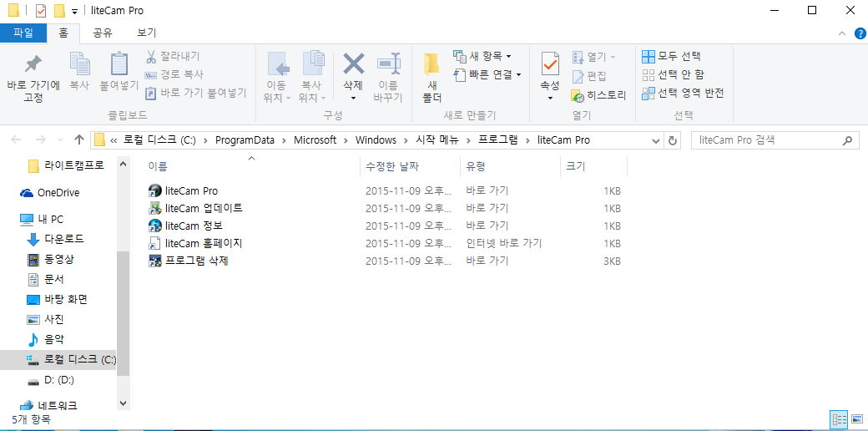Image resolution: width=868 pixels, height=431 pixels.
Task: Click ProgramData in the address path
Action: pos(245,140)
